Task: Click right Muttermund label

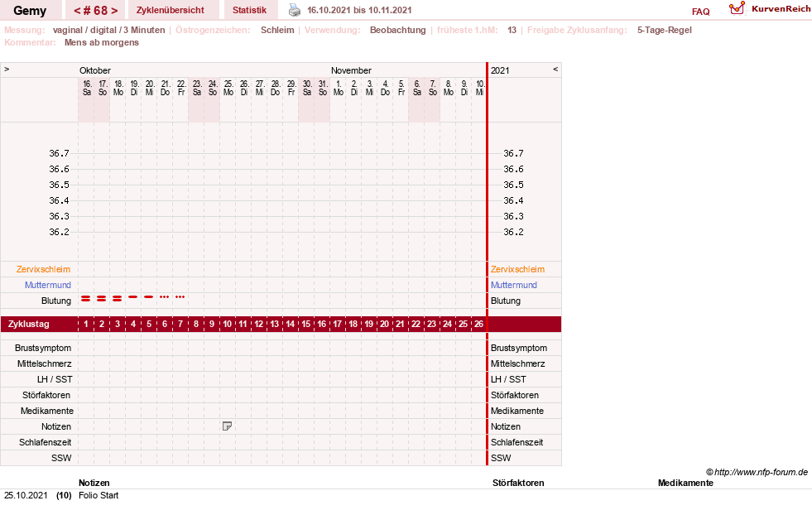Action: 514,285
